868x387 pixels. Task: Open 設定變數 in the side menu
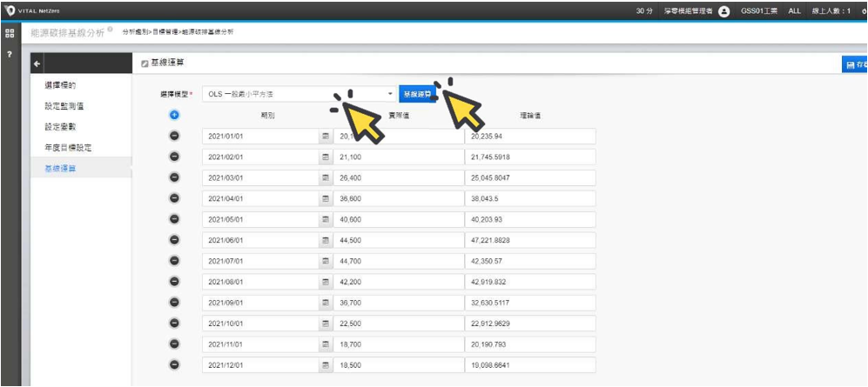[60, 127]
